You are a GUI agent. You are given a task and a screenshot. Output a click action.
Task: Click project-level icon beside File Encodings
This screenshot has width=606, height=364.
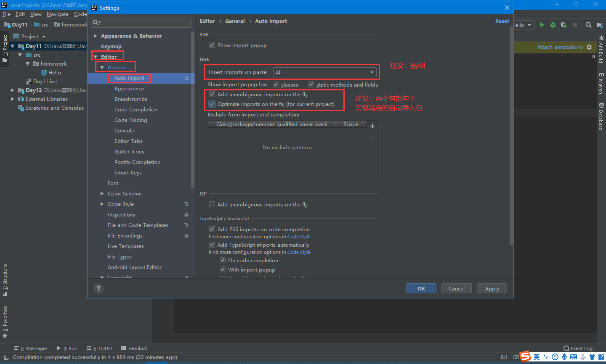[x=186, y=236]
